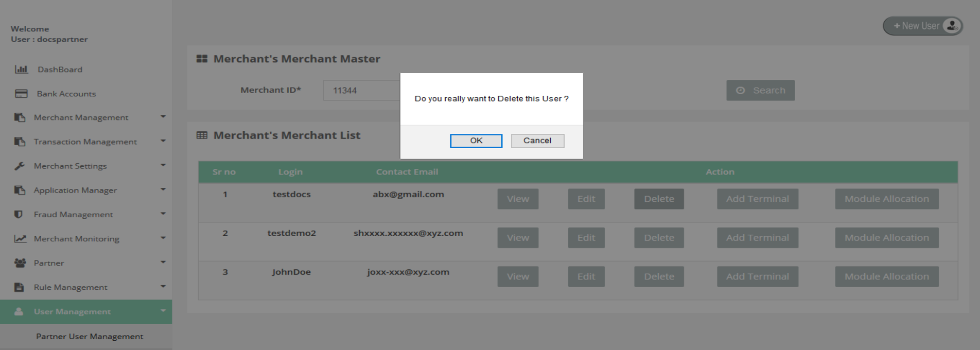
Task: Click the Merchant Monitoring line chart icon
Action: pyautogui.click(x=20, y=239)
